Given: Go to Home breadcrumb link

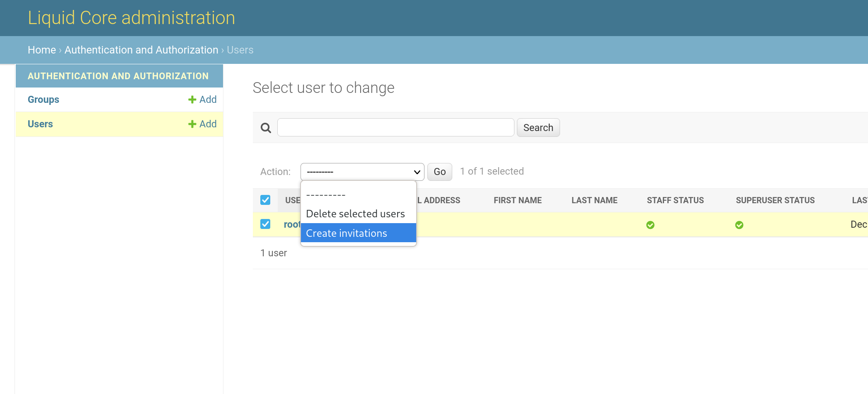Looking at the screenshot, I should tap(42, 50).
